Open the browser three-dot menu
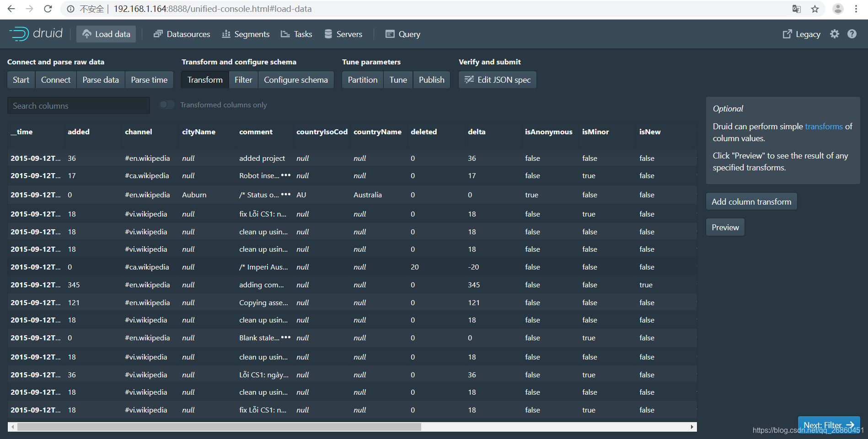 856,9
